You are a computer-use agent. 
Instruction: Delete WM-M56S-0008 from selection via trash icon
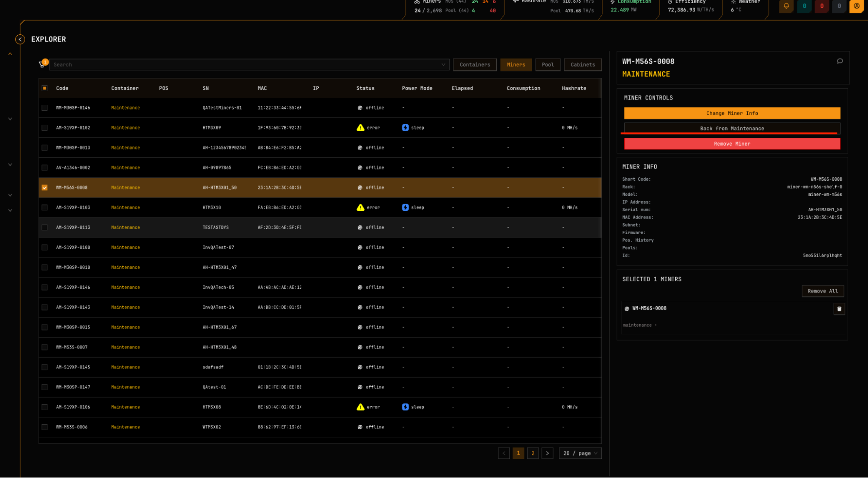[x=839, y=309]
